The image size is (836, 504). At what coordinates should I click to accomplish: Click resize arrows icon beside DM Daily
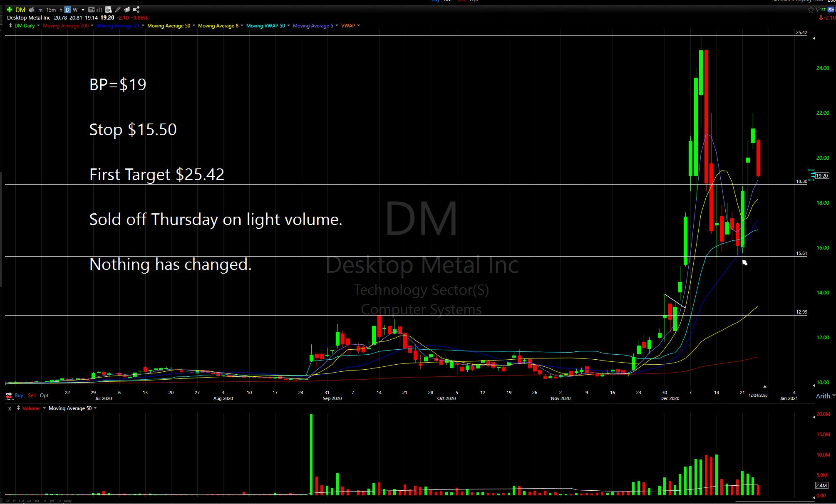click(x=10, y=25)
